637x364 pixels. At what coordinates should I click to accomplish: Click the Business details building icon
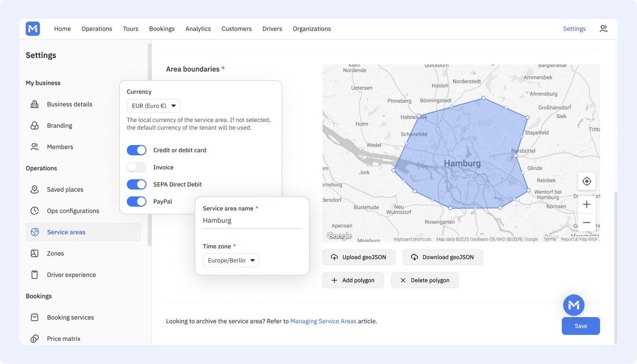(35, 104)
